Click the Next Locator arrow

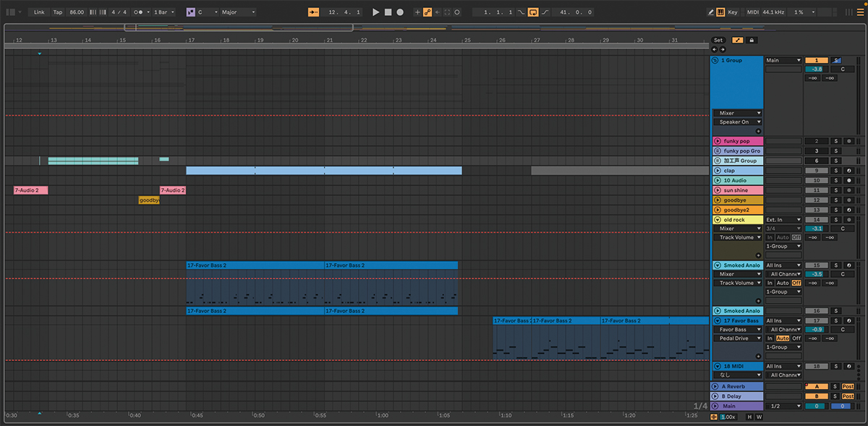pyautogui.click(x=722, y=49)
